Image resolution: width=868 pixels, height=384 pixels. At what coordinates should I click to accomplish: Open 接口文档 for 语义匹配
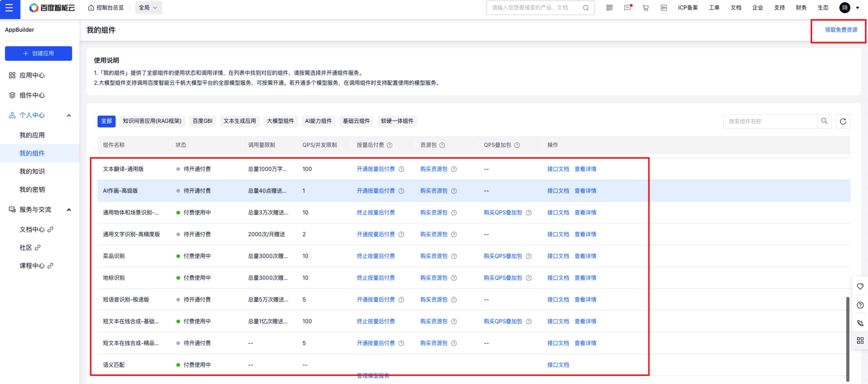coord(558,365)
